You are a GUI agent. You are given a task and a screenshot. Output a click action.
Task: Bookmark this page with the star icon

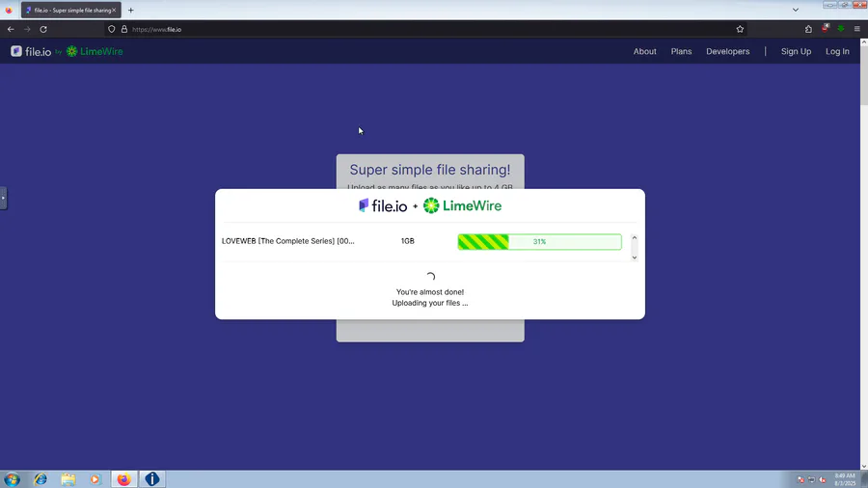[x=740, y=29]
